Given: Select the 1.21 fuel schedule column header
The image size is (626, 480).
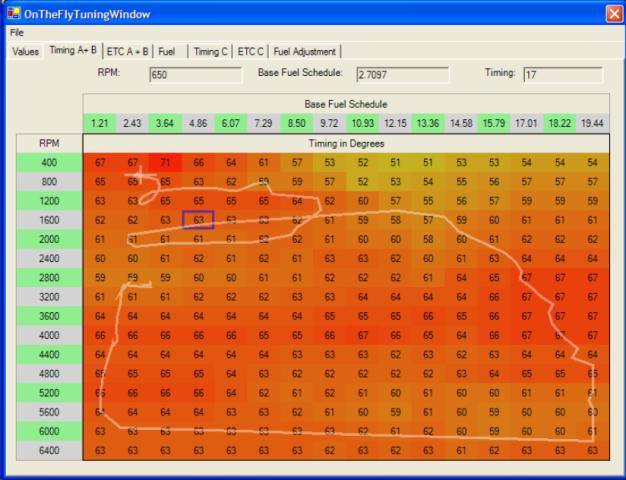Looking at the screenshot, I should pos(99,123).
